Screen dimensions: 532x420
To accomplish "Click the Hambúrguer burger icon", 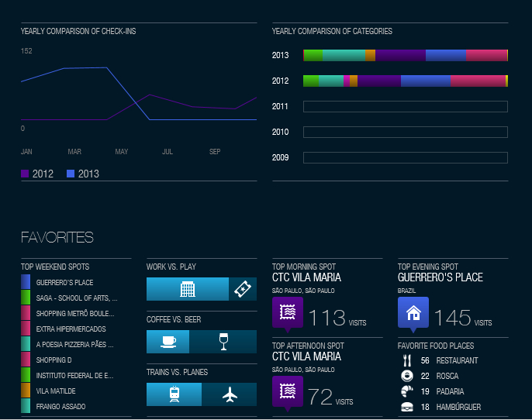I will 406,407.
